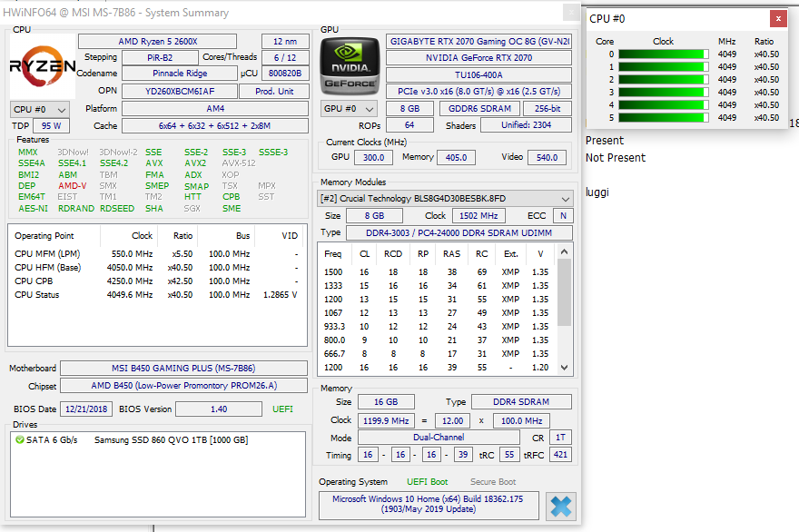Viewport: 799px width, 532px height.
Task: Click the GDDR6 SDRAM field
Action: pos(479,109)
